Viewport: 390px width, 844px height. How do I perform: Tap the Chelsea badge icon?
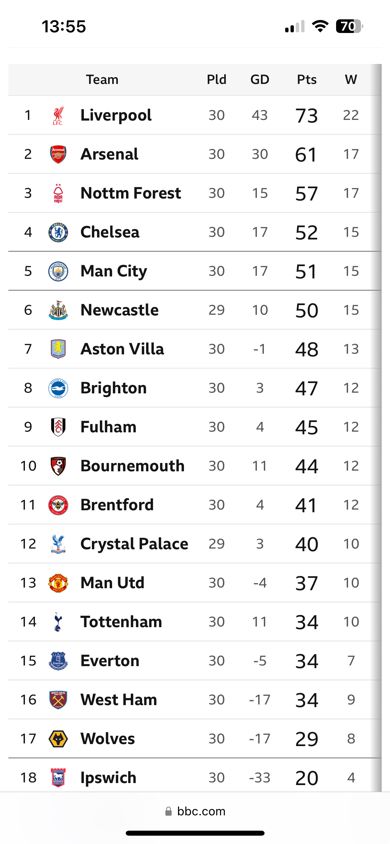(58, 232)
